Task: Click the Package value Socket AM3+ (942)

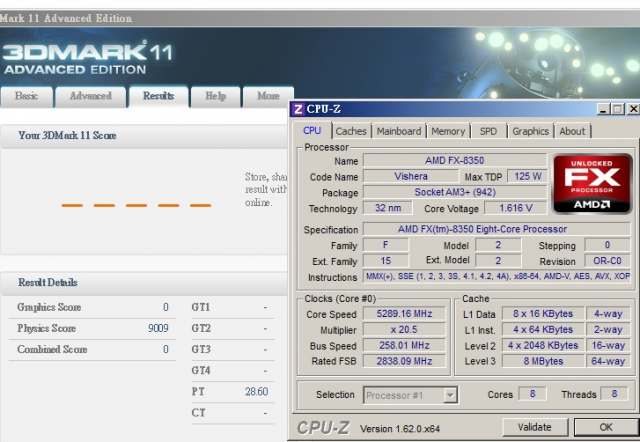Action: [x=455, y=192]
